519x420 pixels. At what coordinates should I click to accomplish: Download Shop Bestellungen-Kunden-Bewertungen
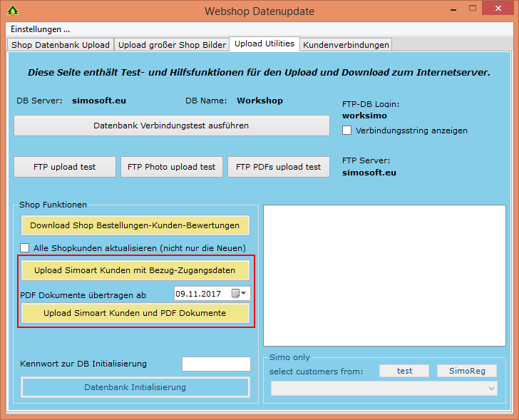click(135, 225)
